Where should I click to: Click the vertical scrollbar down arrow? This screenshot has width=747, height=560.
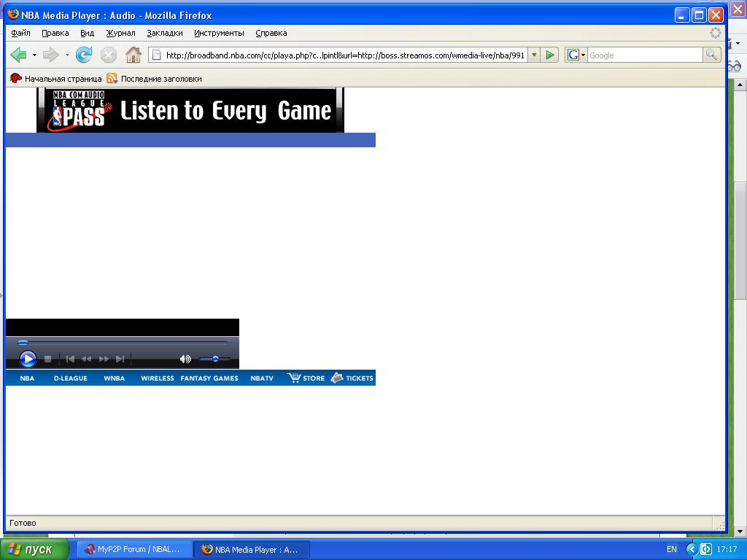740,531
